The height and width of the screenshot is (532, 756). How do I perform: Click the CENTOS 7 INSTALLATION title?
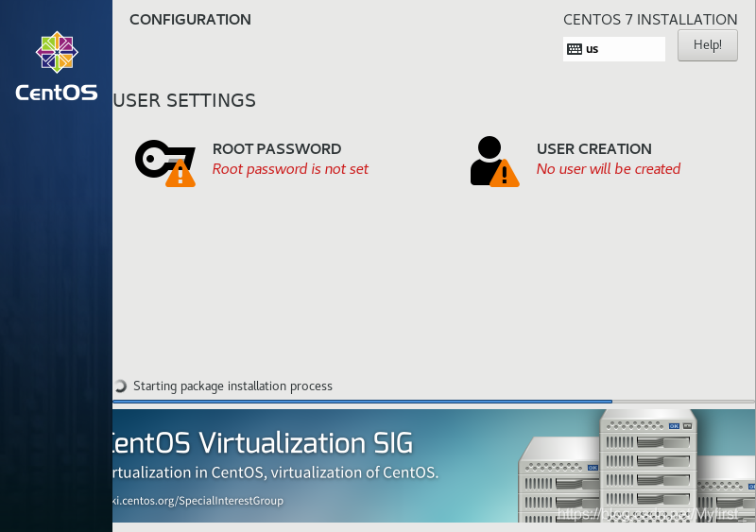[650, 19]
